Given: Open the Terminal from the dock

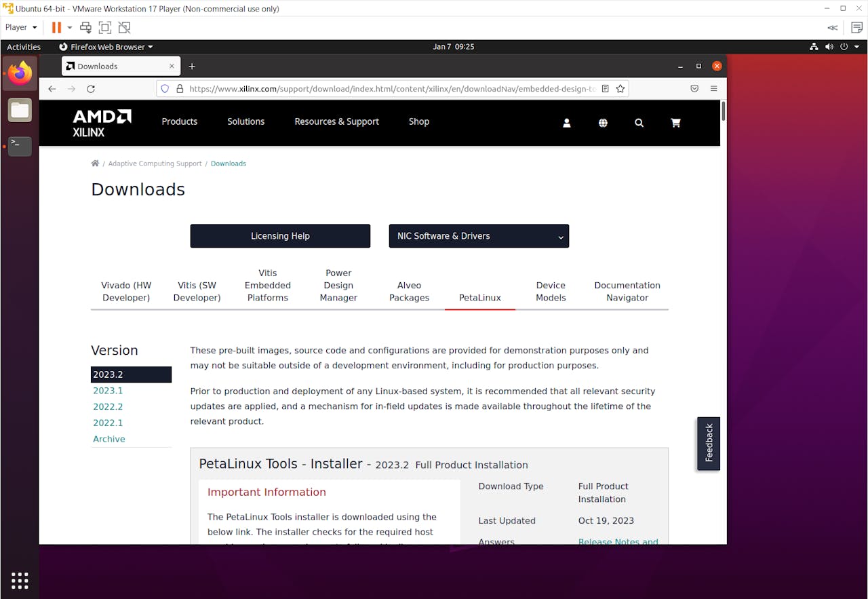Looking at the screenshot, I should click(x=20, y=146).
